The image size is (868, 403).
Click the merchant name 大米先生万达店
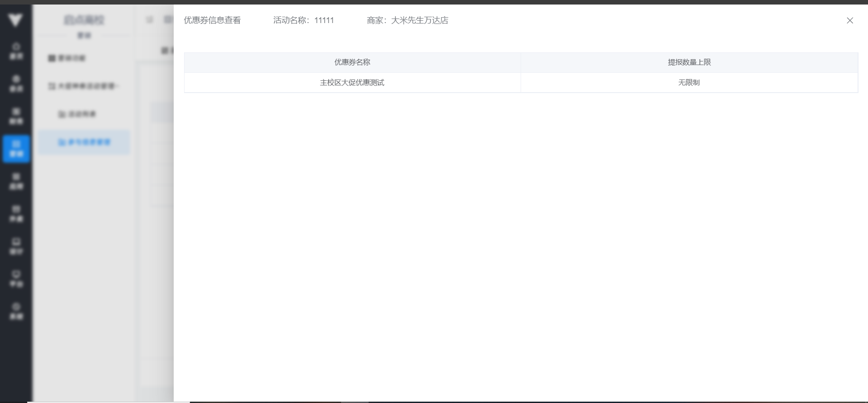click(419, 20)
